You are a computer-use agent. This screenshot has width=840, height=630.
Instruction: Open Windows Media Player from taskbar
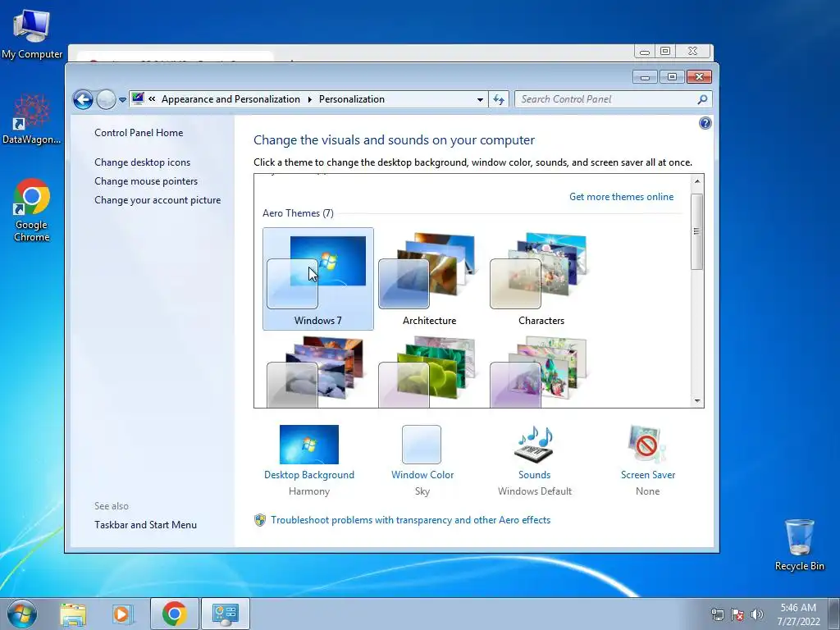click(122, 614)
